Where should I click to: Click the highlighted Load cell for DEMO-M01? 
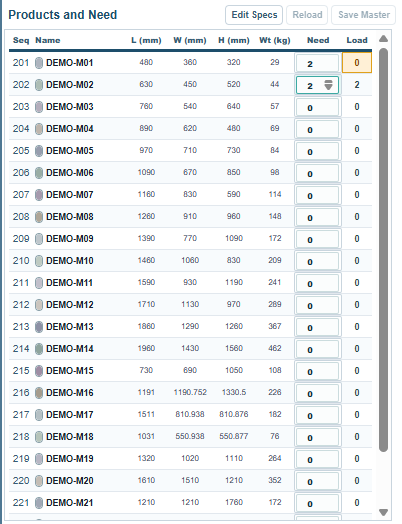[357, 63]
